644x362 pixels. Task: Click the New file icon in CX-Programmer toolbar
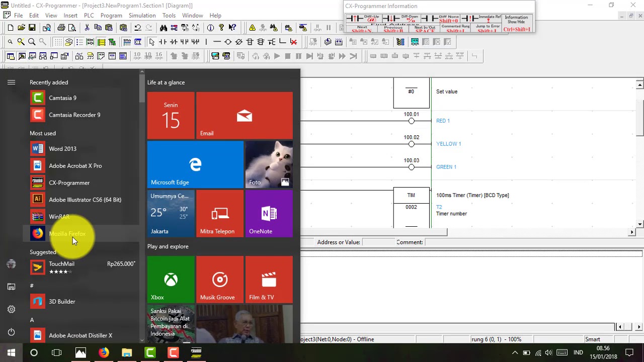11,28
